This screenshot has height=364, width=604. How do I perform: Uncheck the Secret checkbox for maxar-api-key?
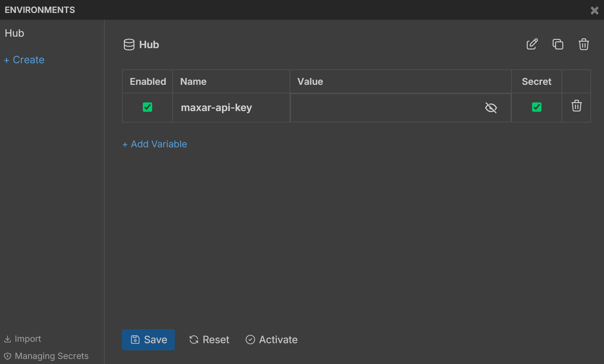pyautogui.click(x=536, y=107)
